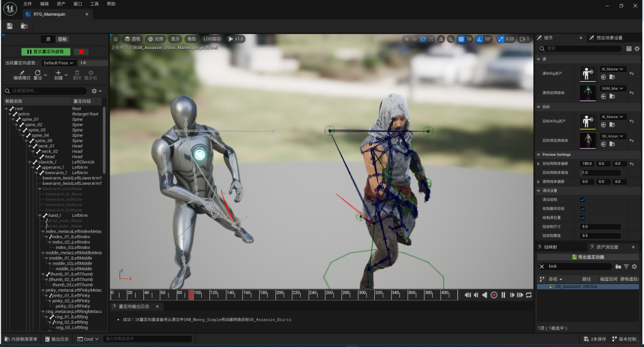Open the source IK_Manne asset dropdown

(613, 69)
